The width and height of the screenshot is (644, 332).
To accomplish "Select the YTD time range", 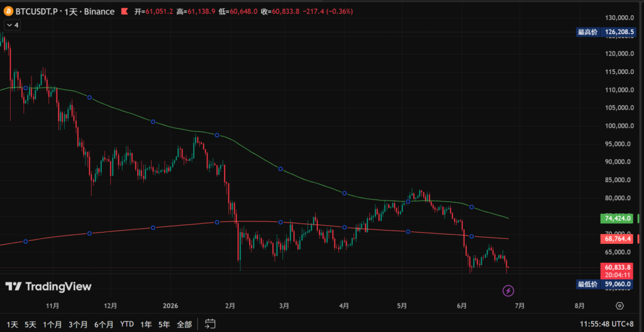I will pyautogui.click(x=127, y=324).
